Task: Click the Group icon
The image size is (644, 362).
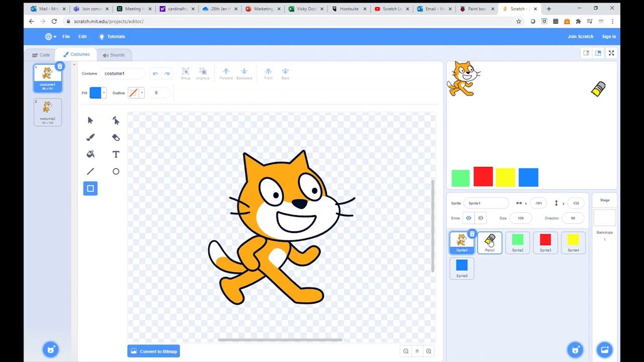Action: point(186,73)
